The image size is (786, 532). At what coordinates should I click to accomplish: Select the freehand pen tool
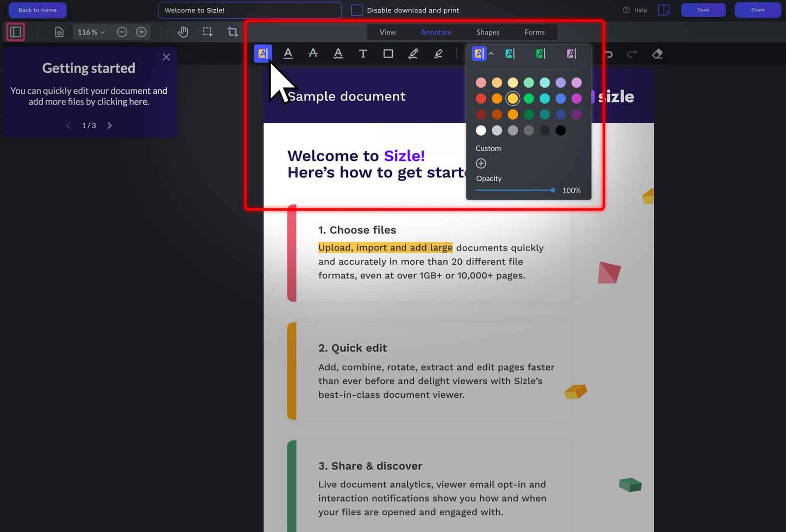tap(413, 54)
